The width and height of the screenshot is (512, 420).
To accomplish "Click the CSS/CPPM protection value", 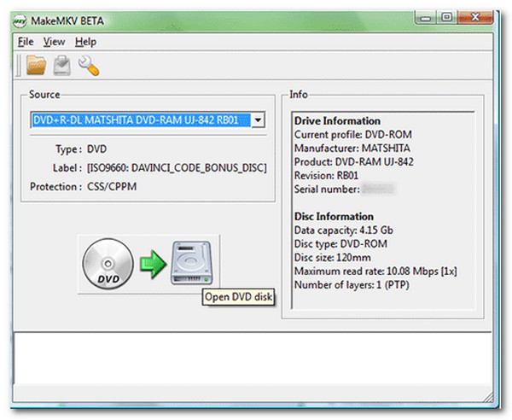I will click(x=112, y=187).
